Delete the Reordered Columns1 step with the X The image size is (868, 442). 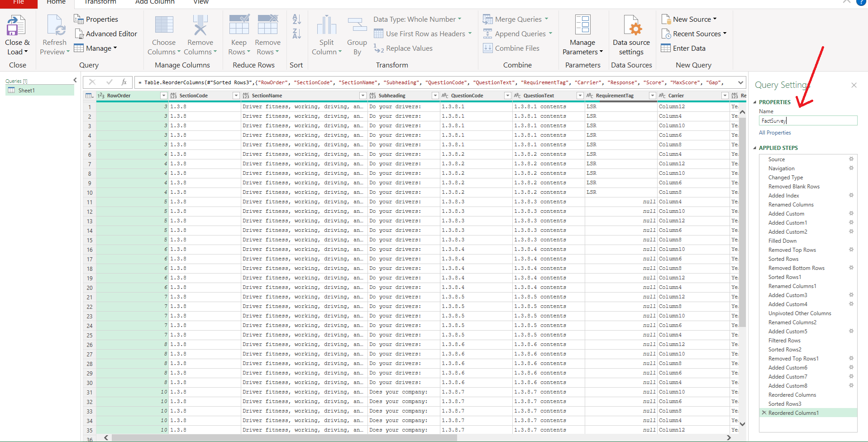tap(764, 413)
